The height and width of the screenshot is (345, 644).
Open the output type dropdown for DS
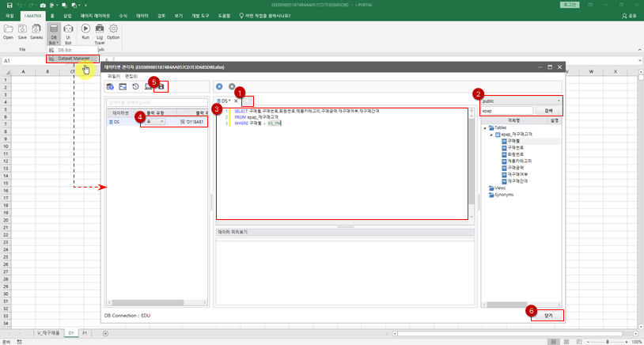[154, 122]
